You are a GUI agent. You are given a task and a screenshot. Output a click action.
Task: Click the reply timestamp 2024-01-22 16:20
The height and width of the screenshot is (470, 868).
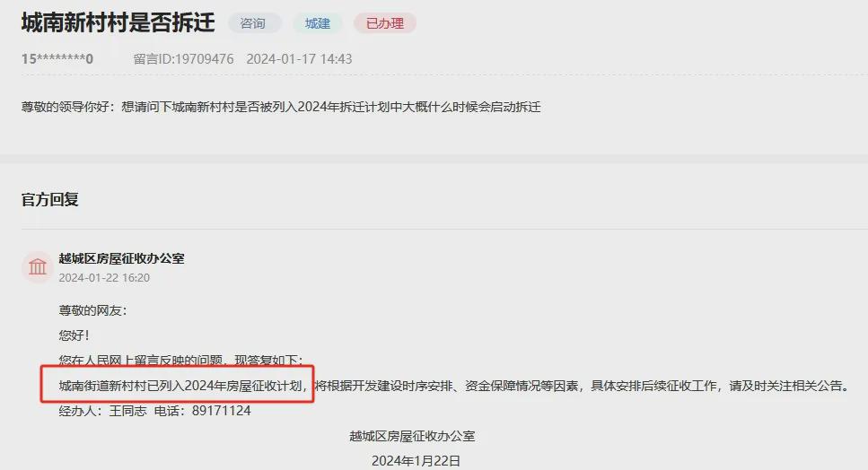104,277
